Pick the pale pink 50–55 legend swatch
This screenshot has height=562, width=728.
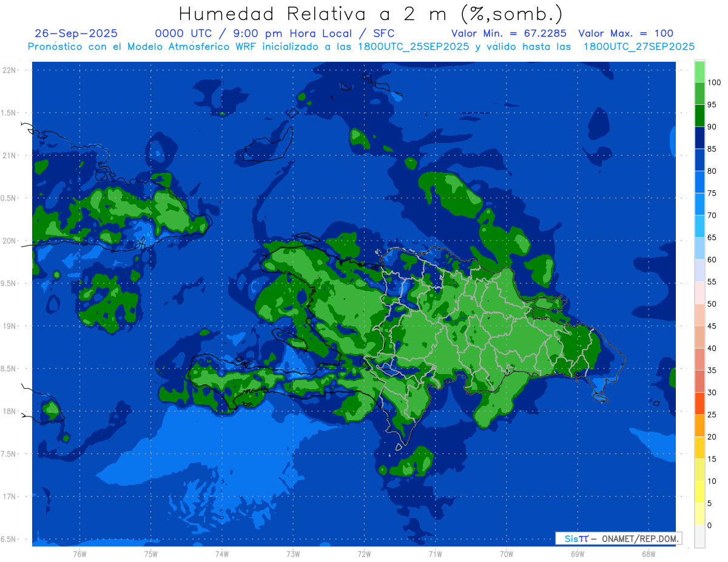coord(699,292)
